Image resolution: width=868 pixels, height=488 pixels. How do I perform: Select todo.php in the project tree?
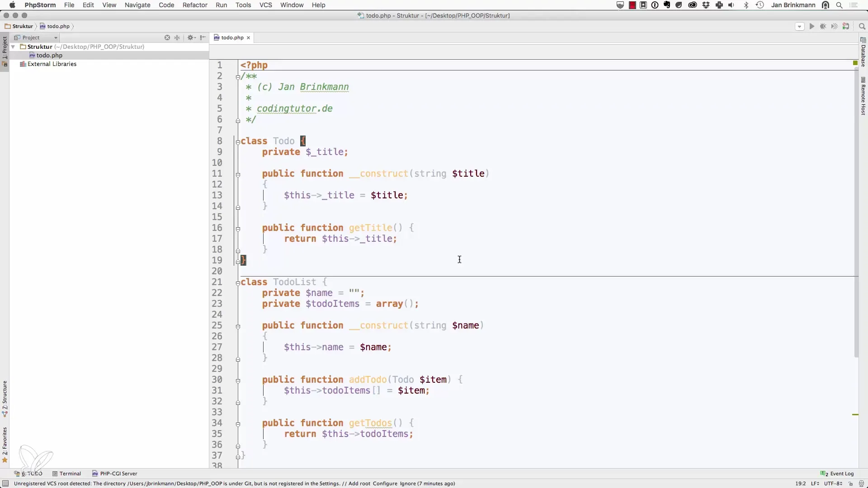pos(49,55)
